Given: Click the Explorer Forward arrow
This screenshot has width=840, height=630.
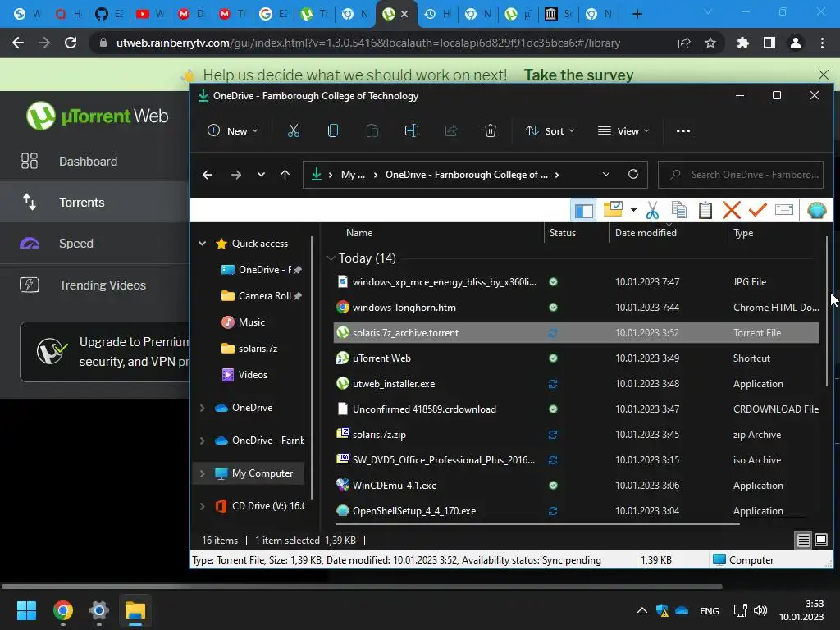Looking at the screenshot, I should pos(235,175).
